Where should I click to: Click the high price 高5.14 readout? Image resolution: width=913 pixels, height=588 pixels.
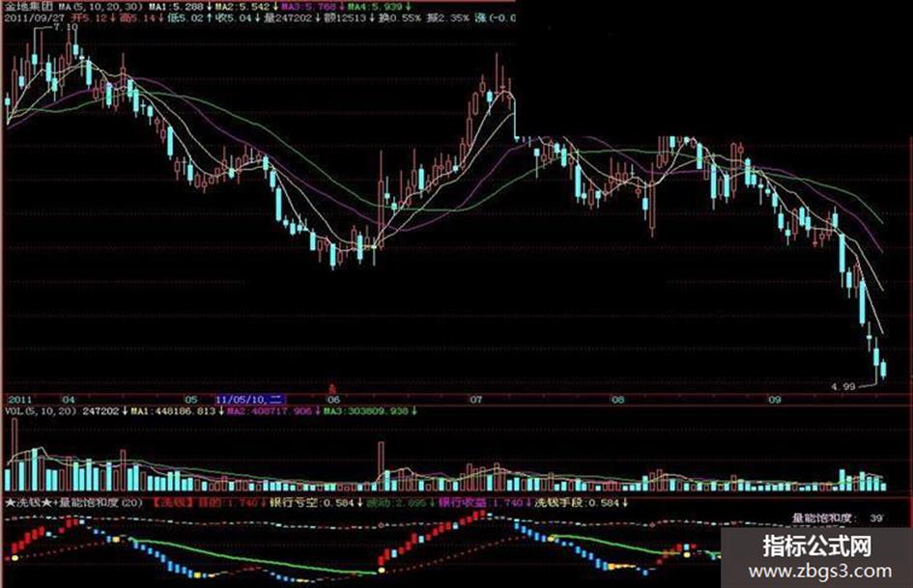(137, 18)
